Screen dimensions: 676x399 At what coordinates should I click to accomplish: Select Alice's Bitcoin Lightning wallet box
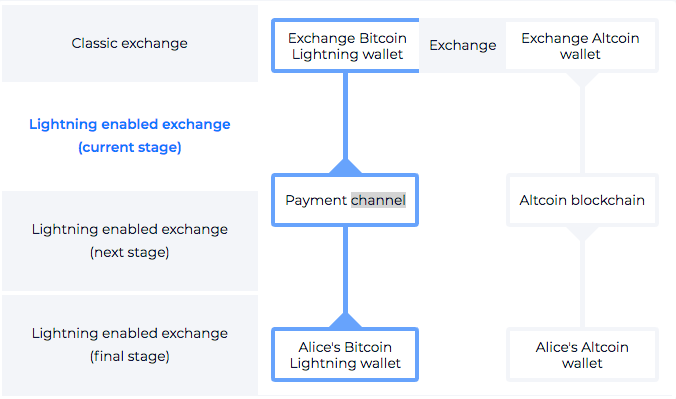[x=345, y=355]
